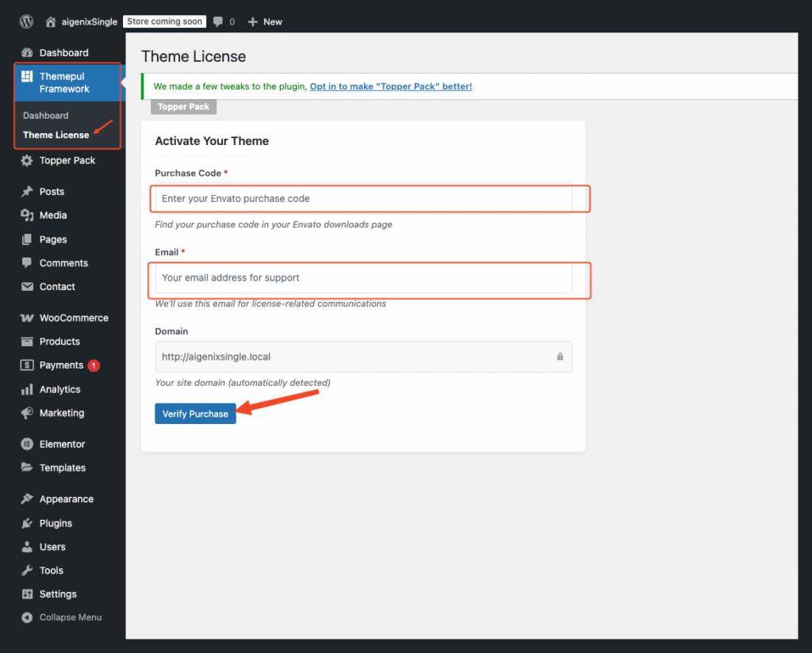Image resolution: width=812 pixels, height=653 pixels.
Task: Click the locked Domain field padlock icon
Action: click(560, 357)
